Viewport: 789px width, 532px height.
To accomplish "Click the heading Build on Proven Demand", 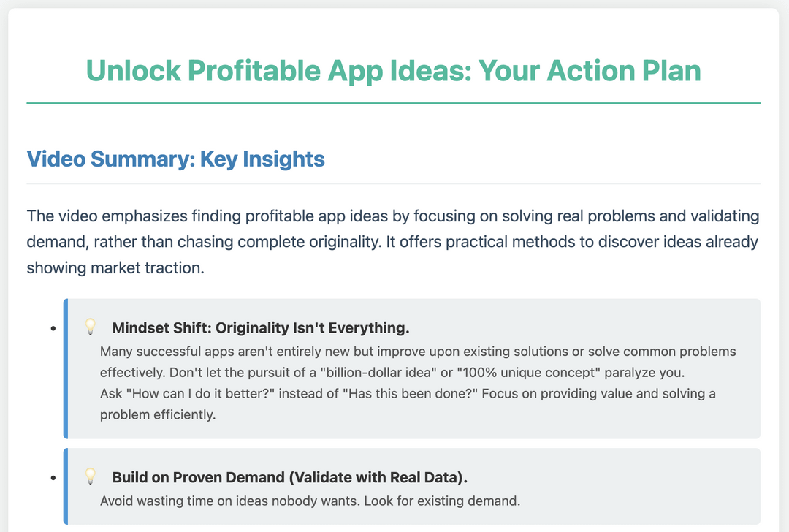I will (289, 477).
